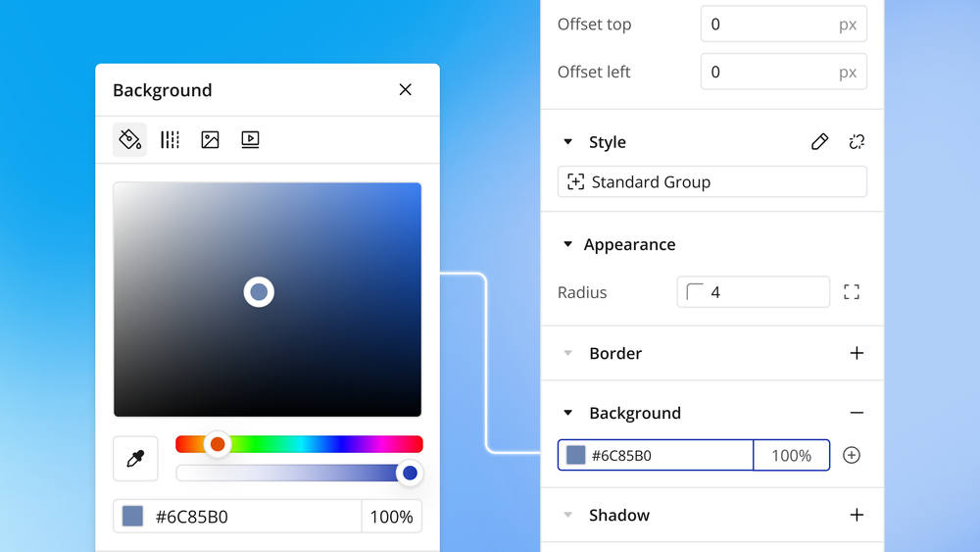The width and height of the screenshot is (980, 552).
Task: Edit style with the pencil icon
Action: 819,142
